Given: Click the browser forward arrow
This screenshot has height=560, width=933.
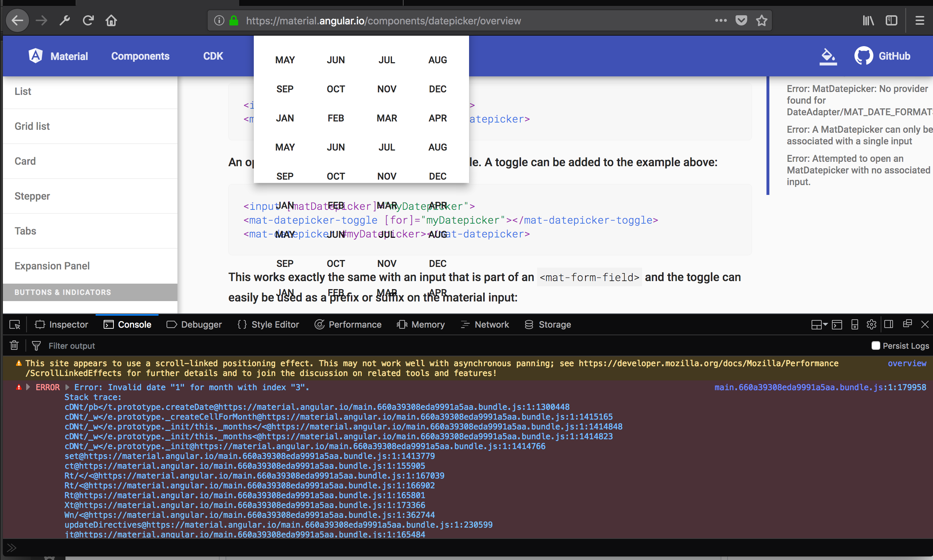Looking at the screenshot, I should (41, 20).
